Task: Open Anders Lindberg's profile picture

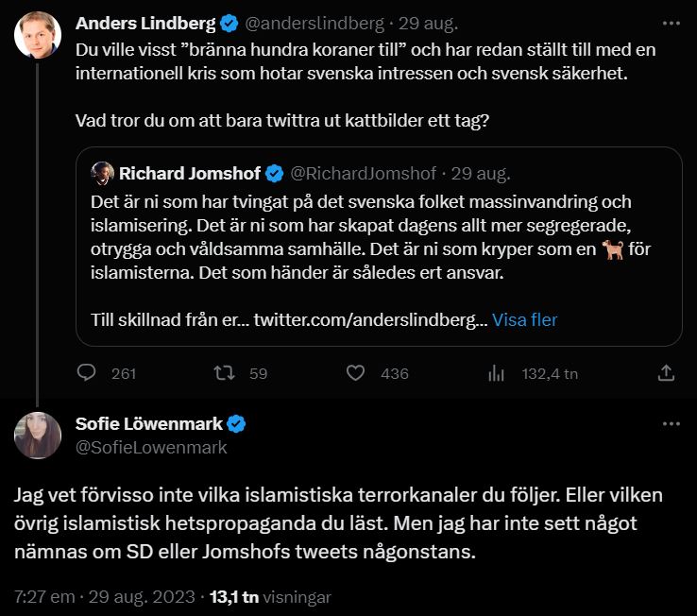Action: coord(38,36)
